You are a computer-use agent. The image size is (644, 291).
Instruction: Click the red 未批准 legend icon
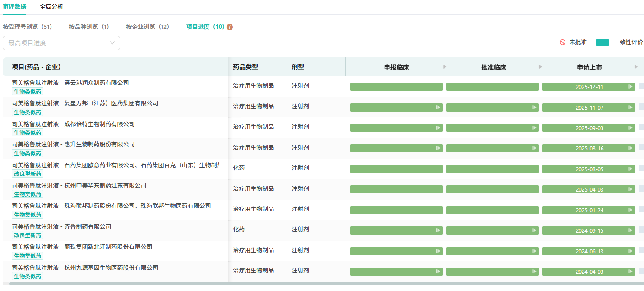pyautogui.click(x=562, y=42)
